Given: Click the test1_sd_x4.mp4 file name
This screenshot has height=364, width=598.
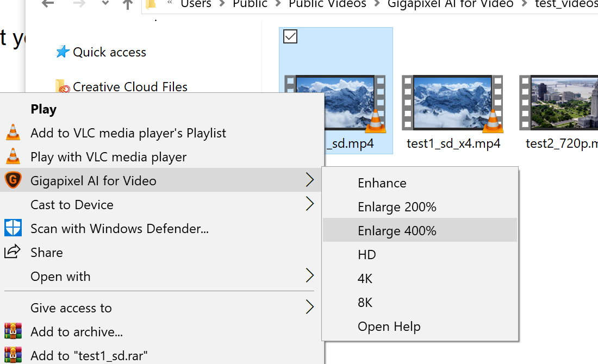Looking at the screenshot, I should pos(453,143).
